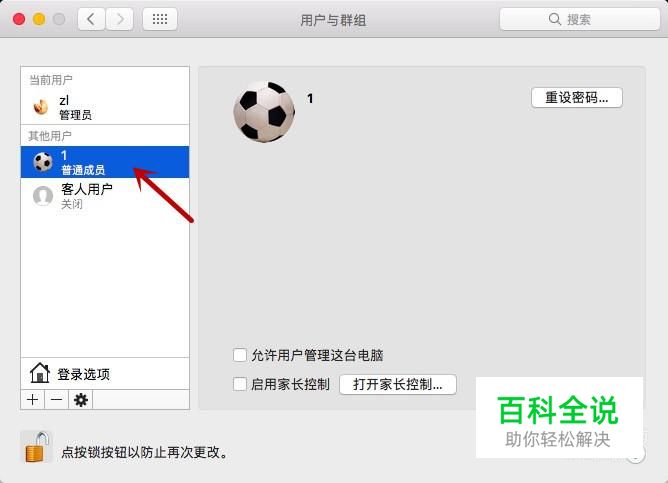The width and height of the screenshot is (668, 483).
Task: Click the yellow minimize window button
Action: point(39,19)
